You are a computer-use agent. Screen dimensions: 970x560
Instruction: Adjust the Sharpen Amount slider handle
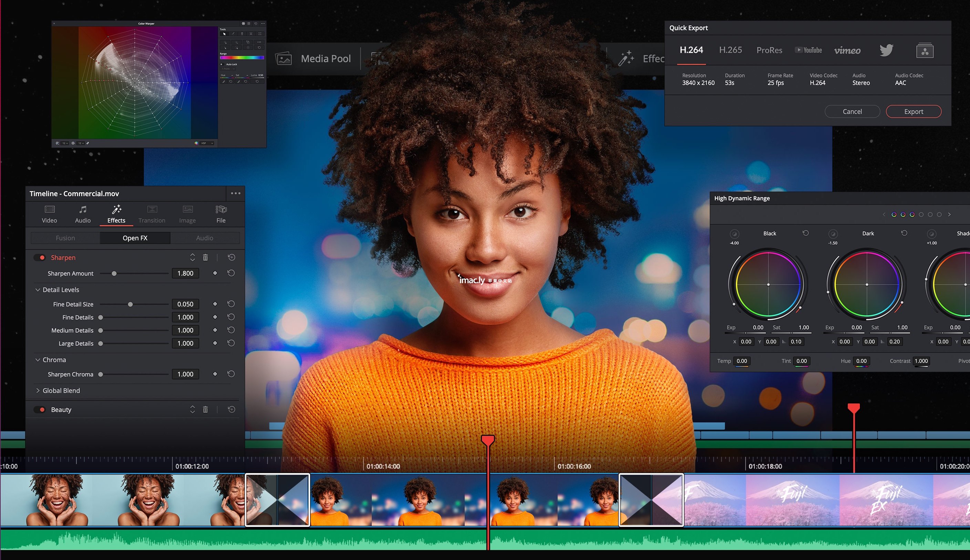pos(114,273)
